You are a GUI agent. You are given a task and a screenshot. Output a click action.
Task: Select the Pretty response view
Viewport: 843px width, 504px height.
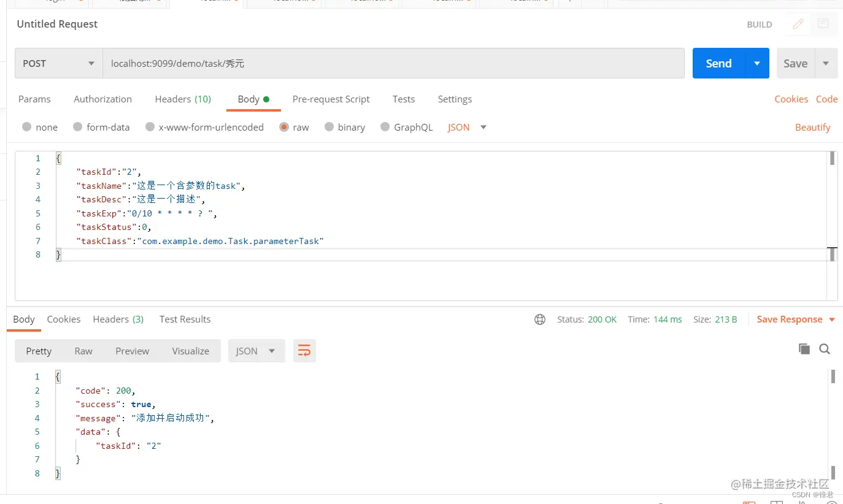[39, 351]
